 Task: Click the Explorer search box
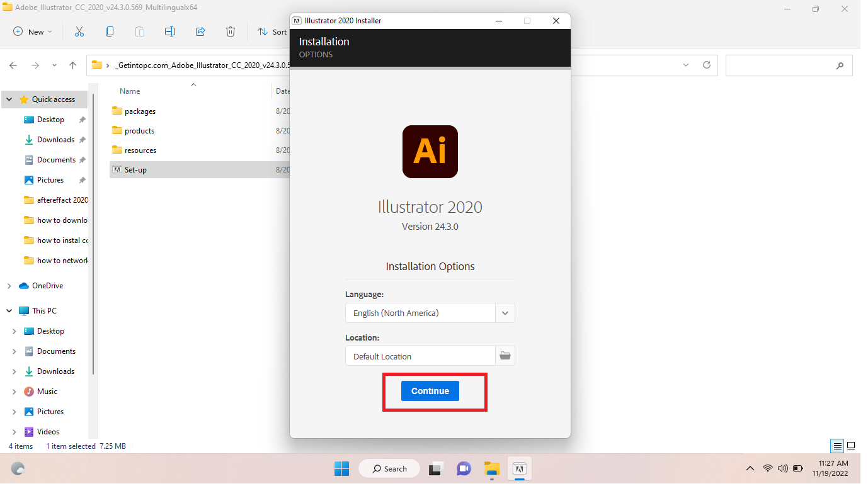click(x=789, y=65)
